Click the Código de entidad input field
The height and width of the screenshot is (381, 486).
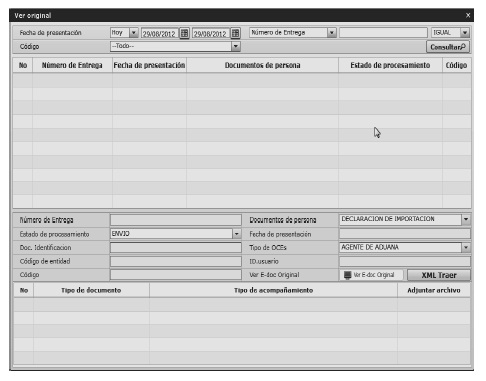click(176, 261)
